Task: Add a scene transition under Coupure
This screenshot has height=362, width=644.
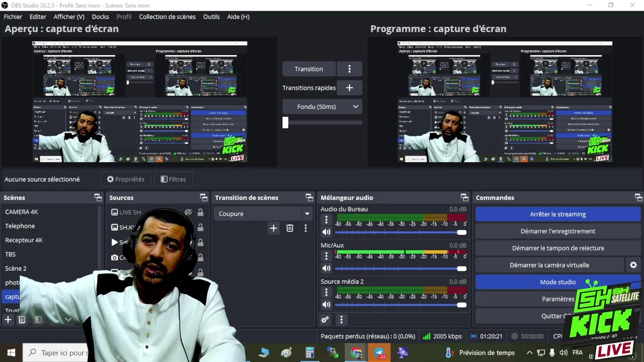Action: tap(273, 228)
